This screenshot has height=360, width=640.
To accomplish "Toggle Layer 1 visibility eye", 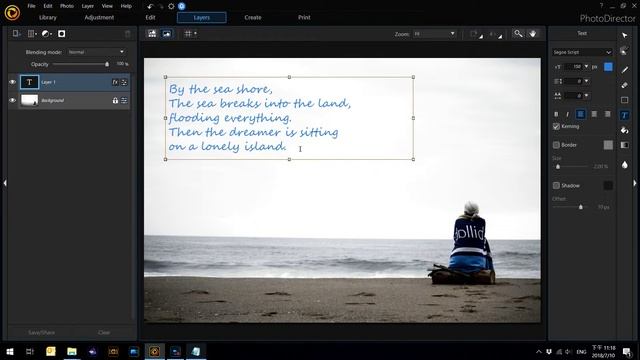I will (x=13, y=82).
